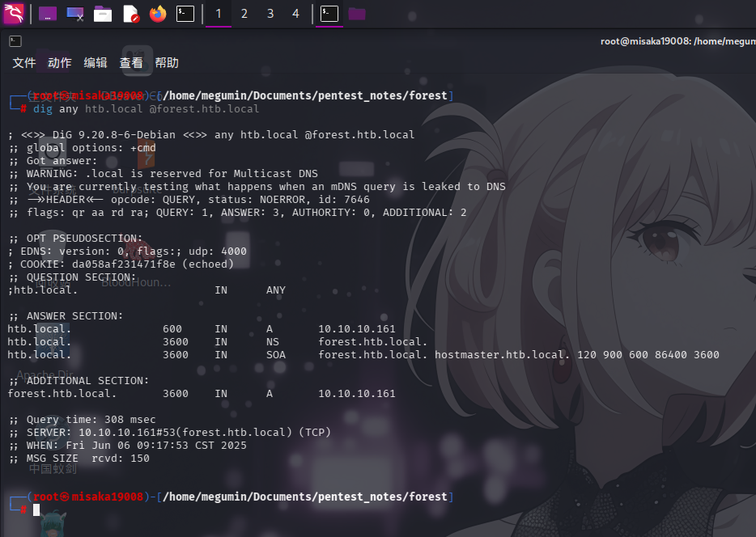756x537 pixels.
Task: Open the 查看 menu
Action: tap(131, 63)
